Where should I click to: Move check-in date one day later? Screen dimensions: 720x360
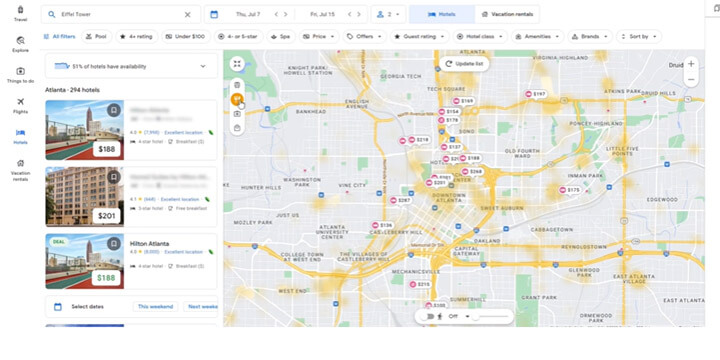(x=286, y=14)
